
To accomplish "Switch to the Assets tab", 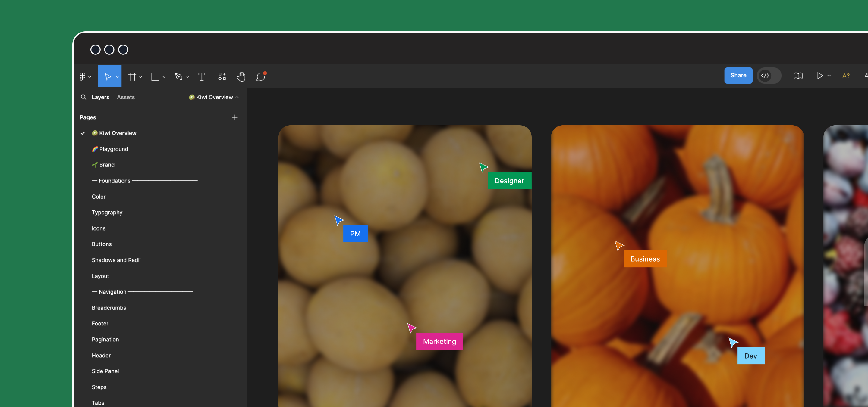I will click(126, 97).
